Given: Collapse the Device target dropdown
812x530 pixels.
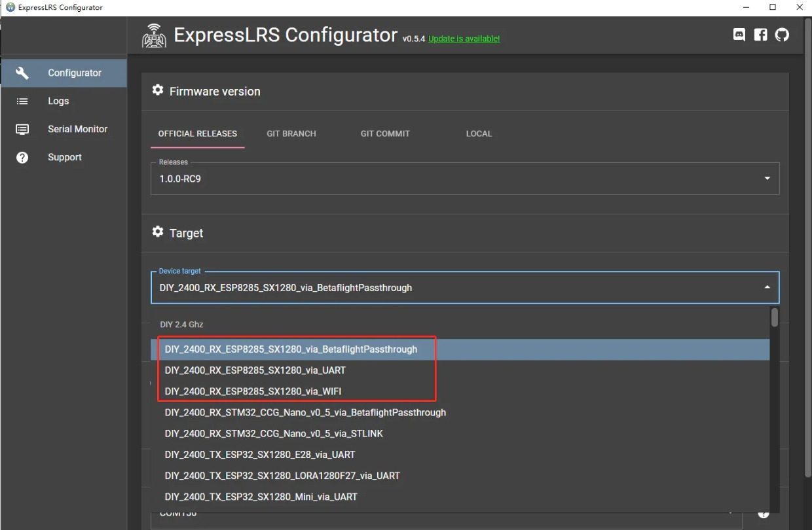Looking at the screenshot, I should pos(767,288).
